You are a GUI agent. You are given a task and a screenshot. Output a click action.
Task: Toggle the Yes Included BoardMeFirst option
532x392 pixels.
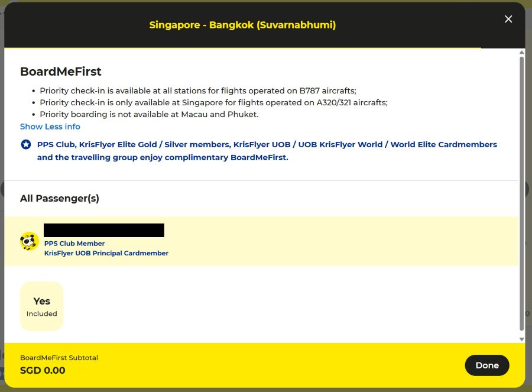click(x=42, y=306)
